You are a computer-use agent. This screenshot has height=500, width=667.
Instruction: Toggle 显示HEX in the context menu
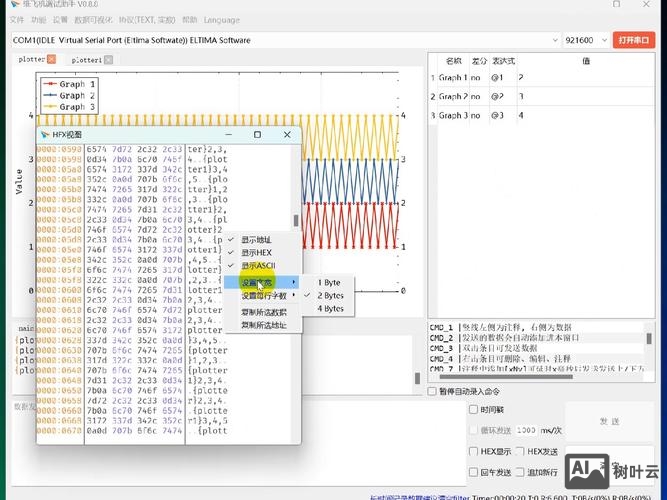256,253
